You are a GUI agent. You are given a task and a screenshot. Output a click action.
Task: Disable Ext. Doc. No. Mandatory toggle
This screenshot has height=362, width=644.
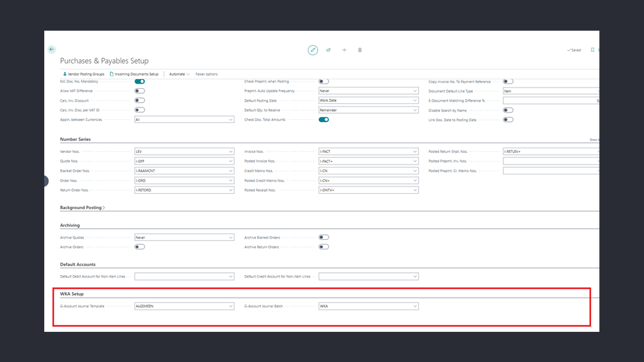click(x=139, y=81)
